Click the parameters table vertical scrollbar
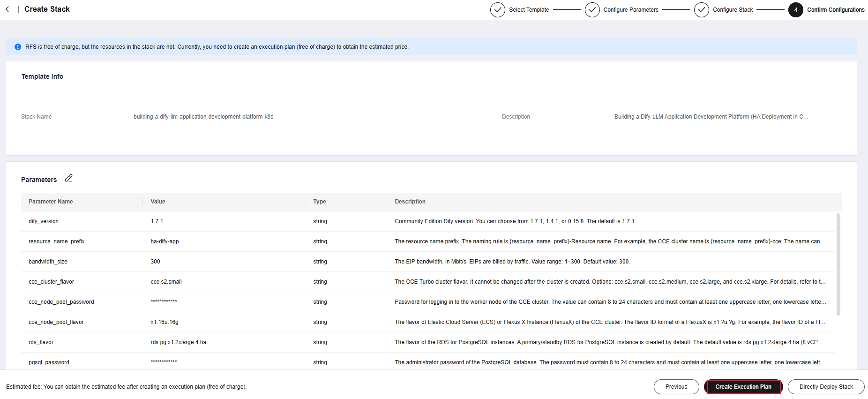Screen dimensions: 868x399 (x=838, y=264)
